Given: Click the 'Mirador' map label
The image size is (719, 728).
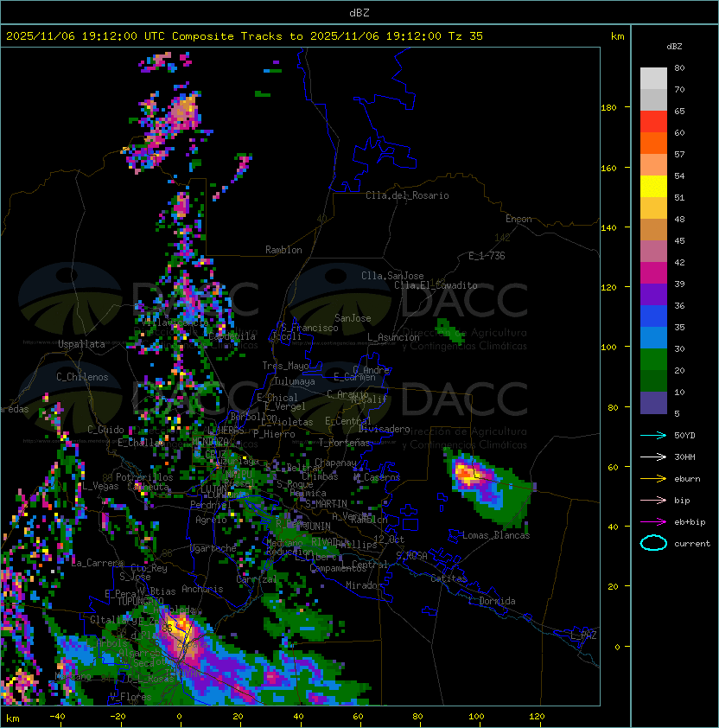Looking at the screenshot, I should (365, 585).
